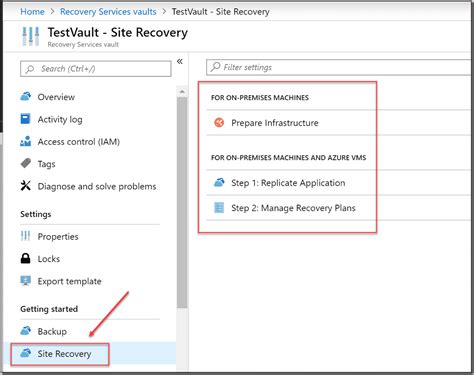Click the magnifier icon in Search box

point(30,69)
